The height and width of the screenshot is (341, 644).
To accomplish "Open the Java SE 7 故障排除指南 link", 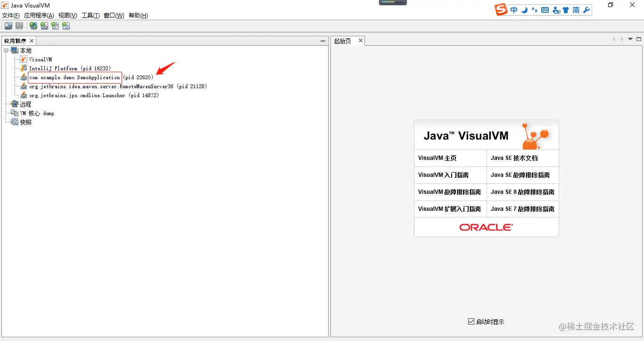I will pos(522,209).
